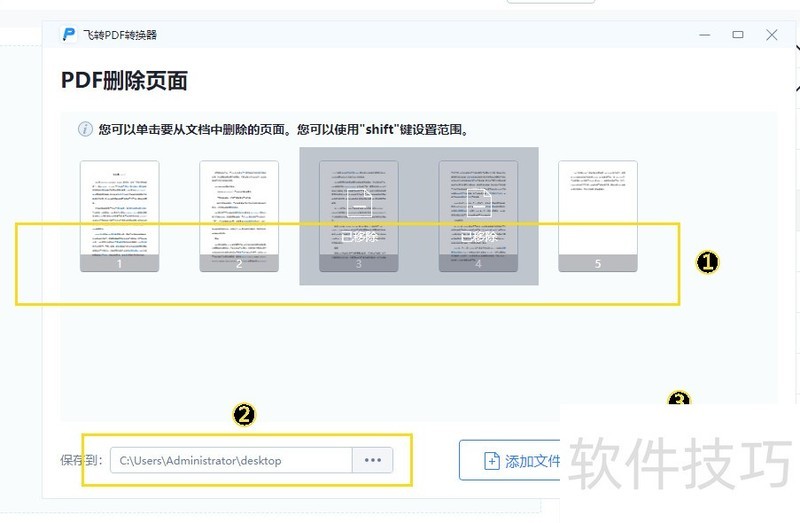Screen dimensions: 800x523
Task: Open the save folder browse button
Action: 372,460
